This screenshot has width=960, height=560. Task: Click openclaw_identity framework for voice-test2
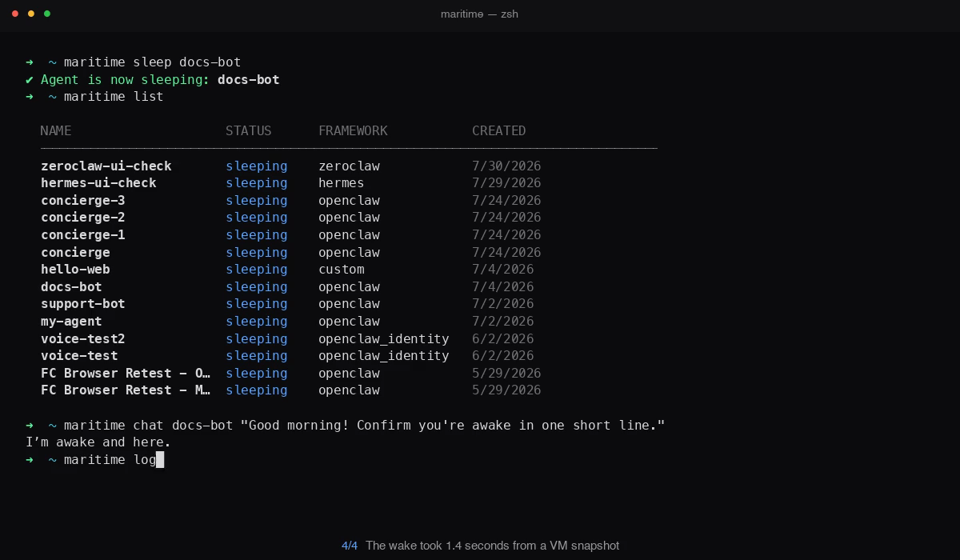(383, 338)
